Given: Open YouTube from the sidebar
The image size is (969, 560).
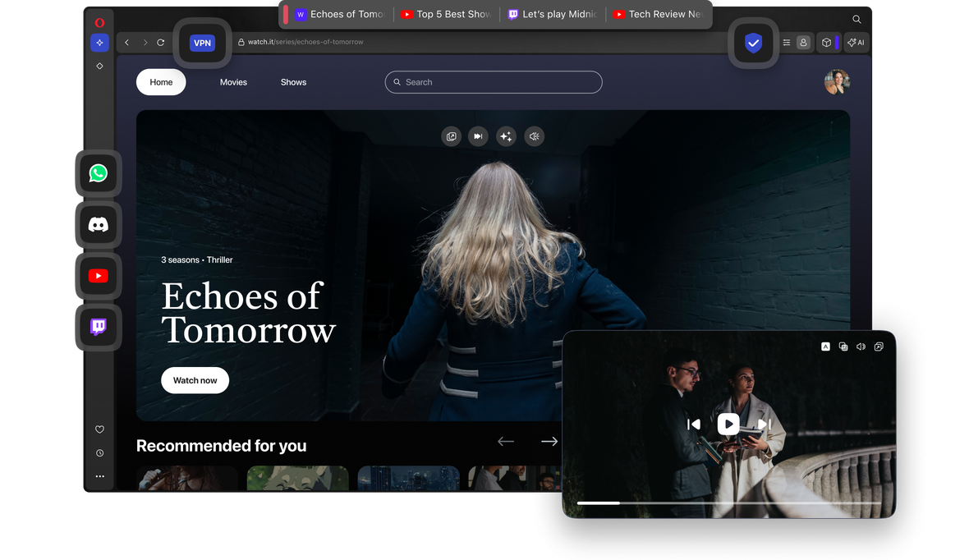Looking at the screenshot, I should 98,275.
